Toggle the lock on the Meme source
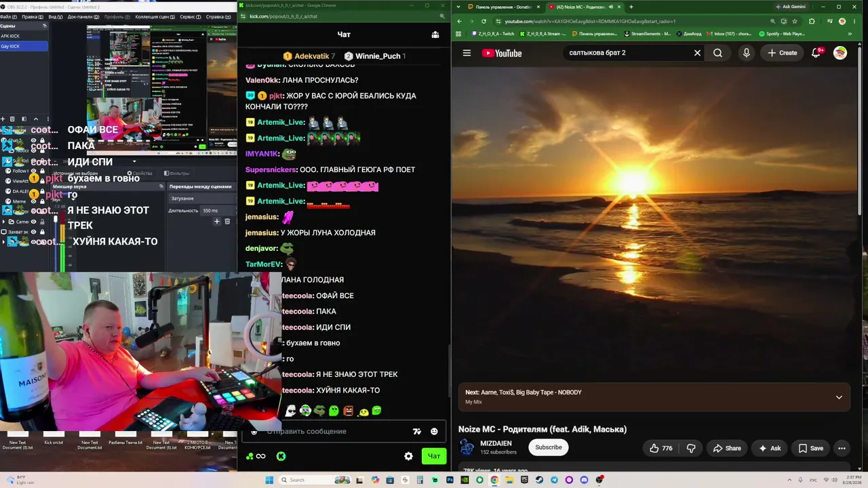Screen dimensions: 868x488 point(42,201)
